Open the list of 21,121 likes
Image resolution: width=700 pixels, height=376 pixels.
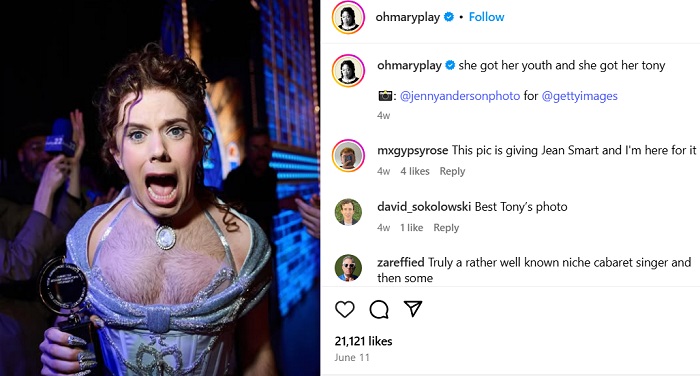click(363, 341)
